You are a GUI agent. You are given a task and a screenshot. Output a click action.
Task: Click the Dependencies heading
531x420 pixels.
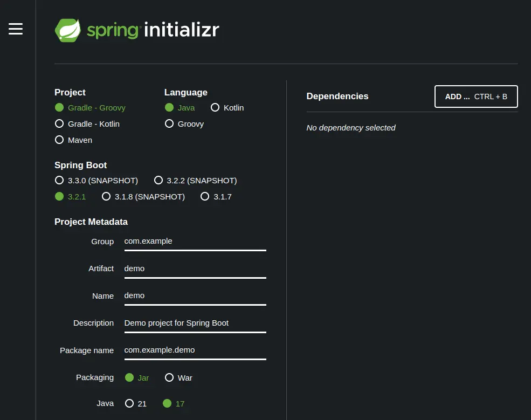point(337,96)
